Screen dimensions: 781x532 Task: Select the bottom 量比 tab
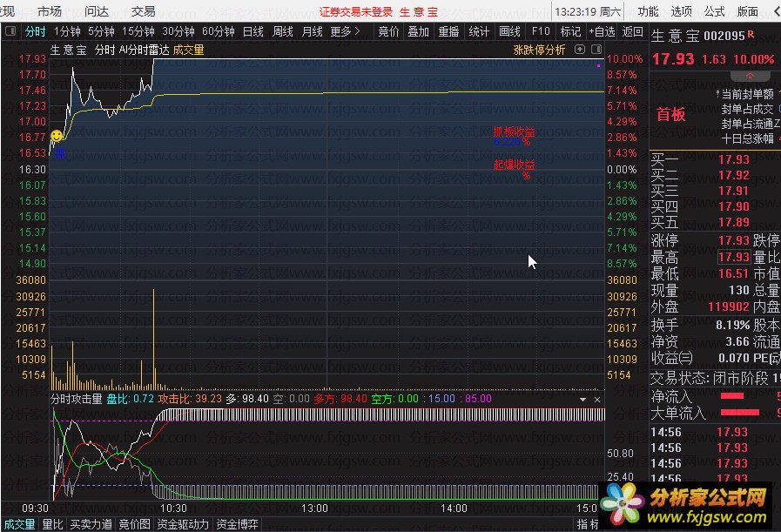[53, 524]
